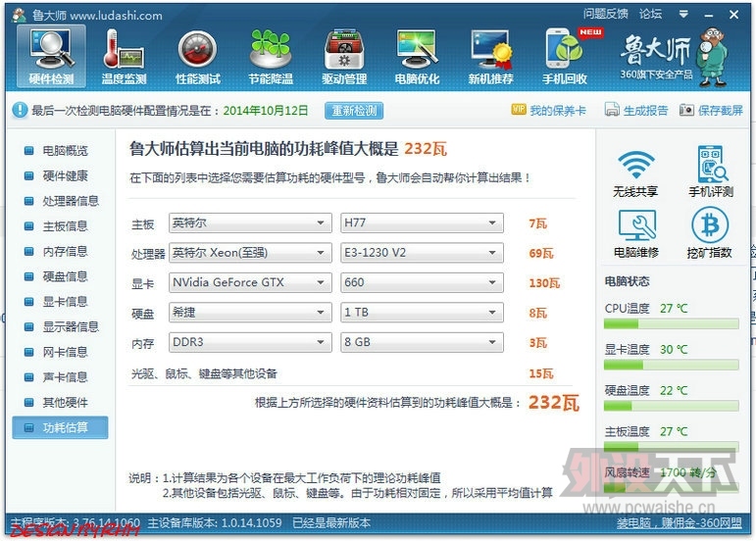756x541 pixels.
Task: Open 手机评测 phone benchmark icon
Action: (x=711, y=171)
